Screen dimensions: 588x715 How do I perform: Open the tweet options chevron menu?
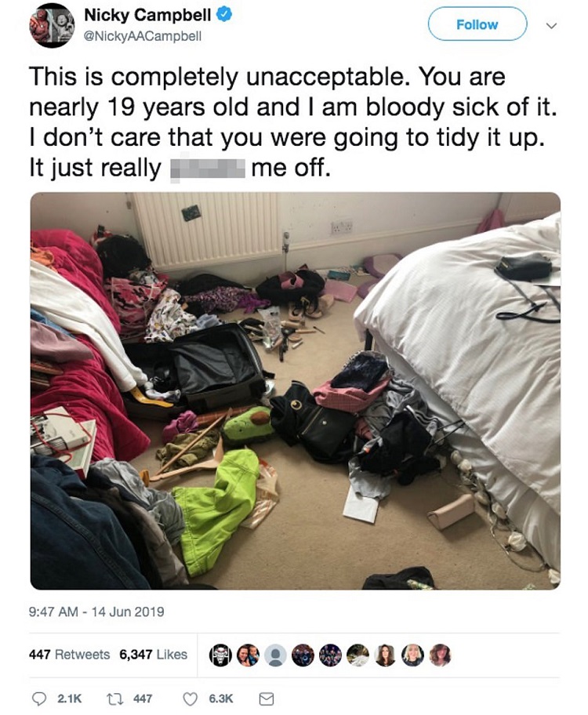point(551,26)
